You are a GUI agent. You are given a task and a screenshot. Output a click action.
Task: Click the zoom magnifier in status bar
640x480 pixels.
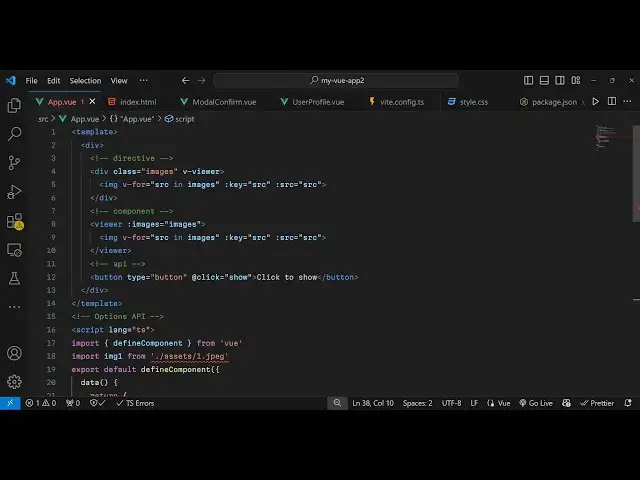pos(337,403)
